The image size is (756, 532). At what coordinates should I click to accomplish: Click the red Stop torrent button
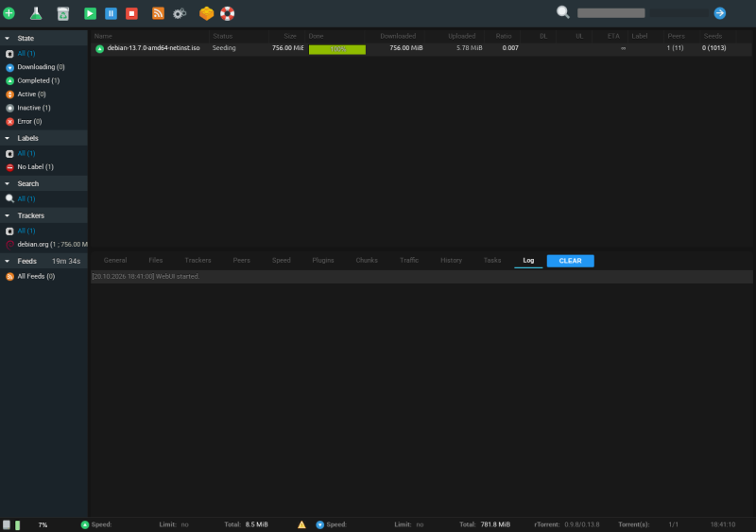pyautogui.click(x=131, y=13)
